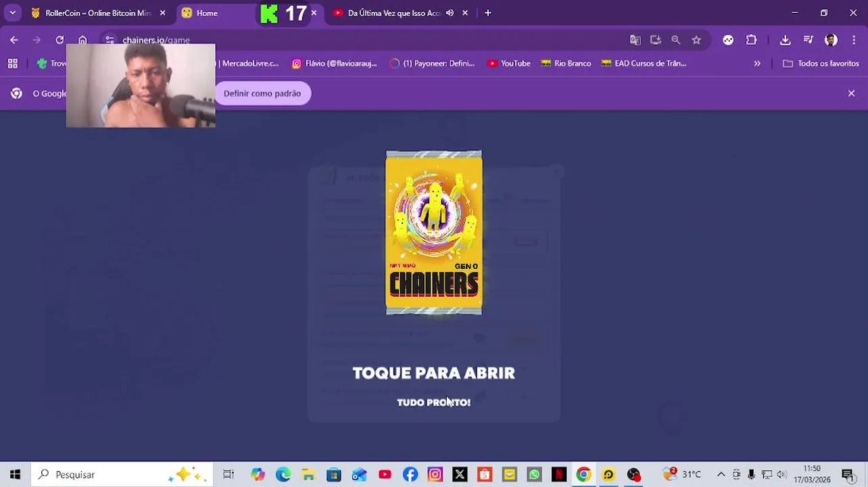Open the extensions puzzle menu
This screenshot has width=868, height=487.
[x=751, y=40]
